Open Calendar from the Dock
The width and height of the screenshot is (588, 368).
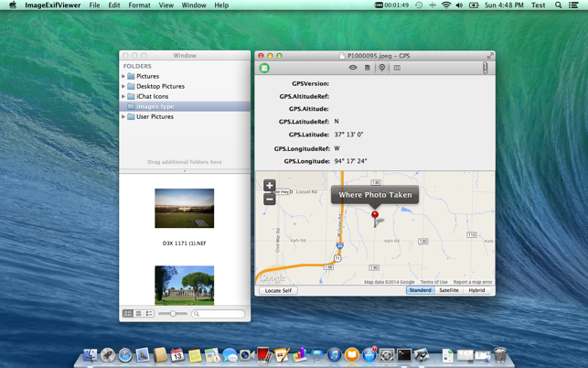tap(177, 354)
